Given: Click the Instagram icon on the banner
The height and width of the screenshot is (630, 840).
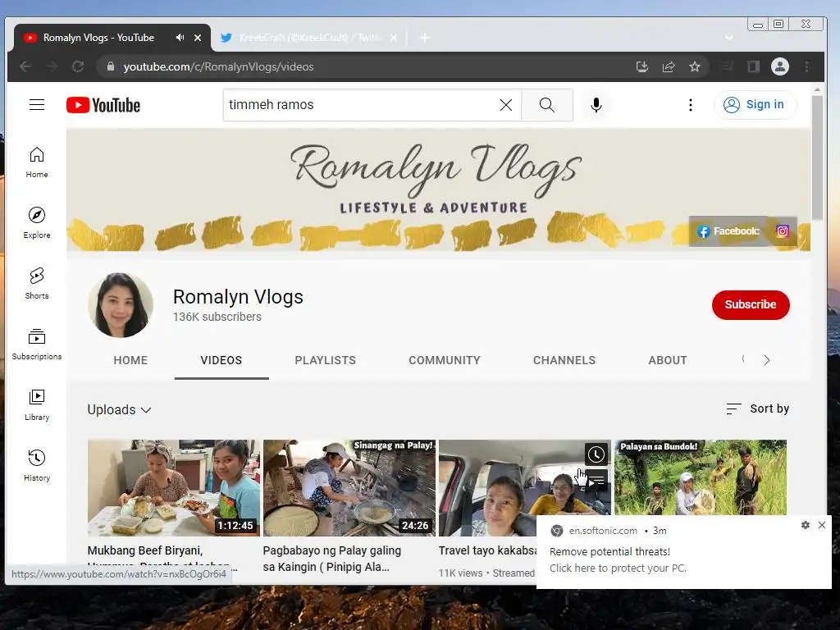Looking at the screenshot, I should [782, 231].
